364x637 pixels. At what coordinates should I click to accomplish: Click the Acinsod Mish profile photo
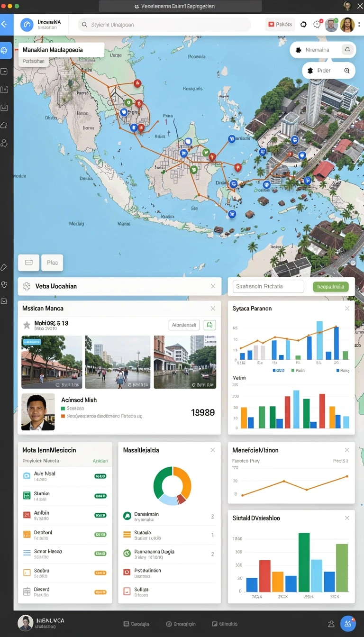[38, 412]
